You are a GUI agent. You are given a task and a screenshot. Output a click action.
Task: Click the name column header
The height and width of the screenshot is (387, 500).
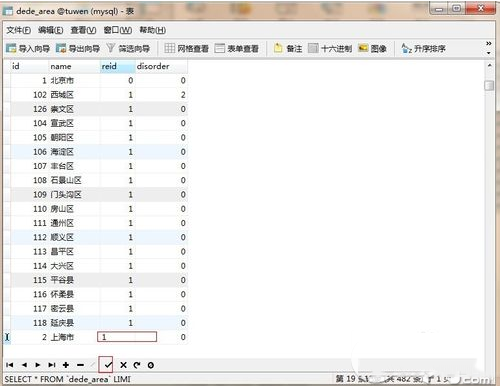pyautogui.click(x=75, y=66)
